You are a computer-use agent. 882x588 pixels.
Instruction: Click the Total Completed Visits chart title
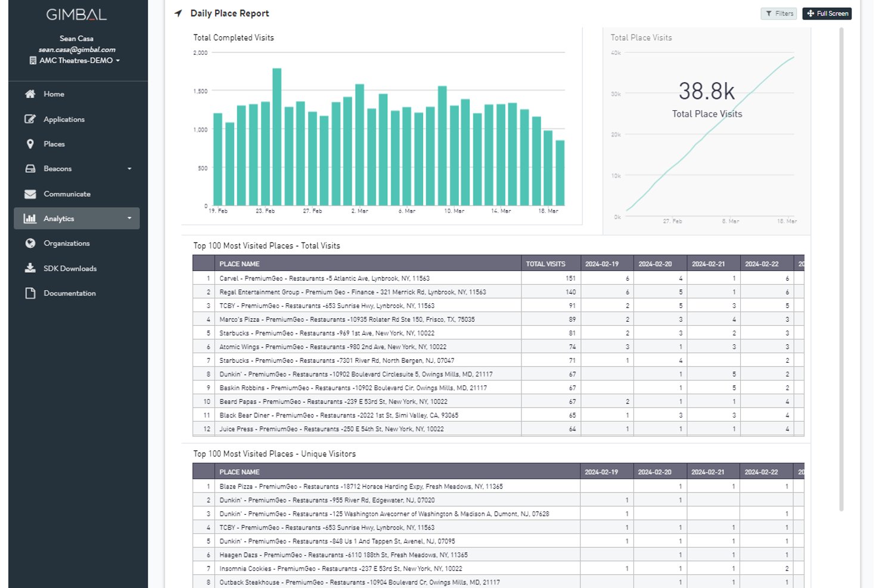pos(234,38)
